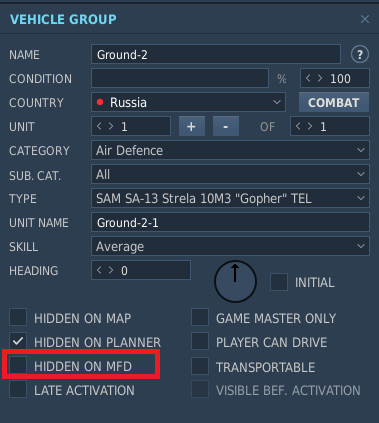Click the condition value 100 field
The image size is (379, 423).
pyautogui.click(x=335, y=78)
